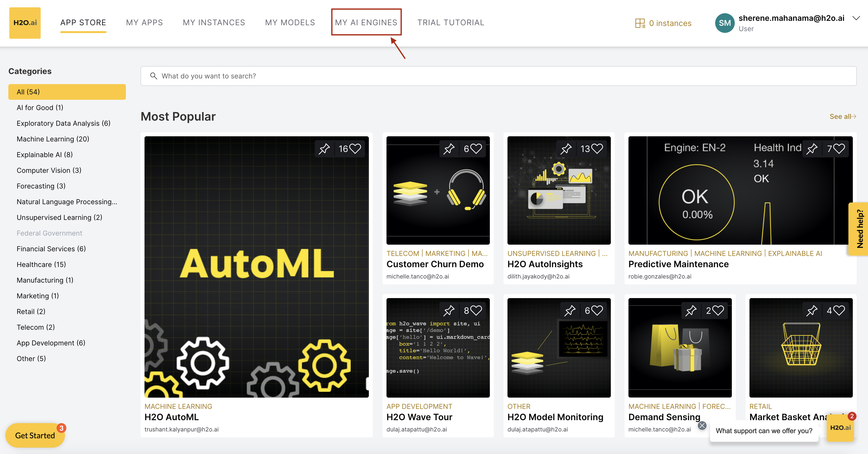Close the support chat prompt

pos(702,426)
